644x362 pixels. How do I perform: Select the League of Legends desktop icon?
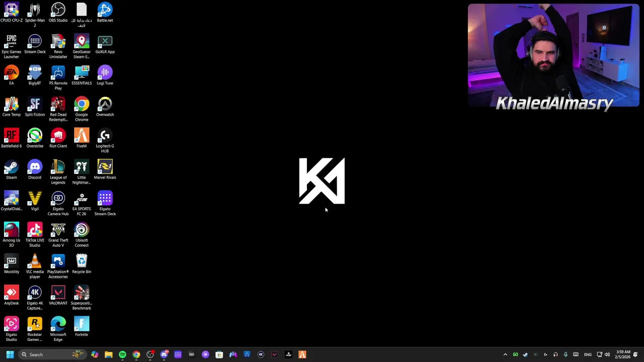pos(58,172)
